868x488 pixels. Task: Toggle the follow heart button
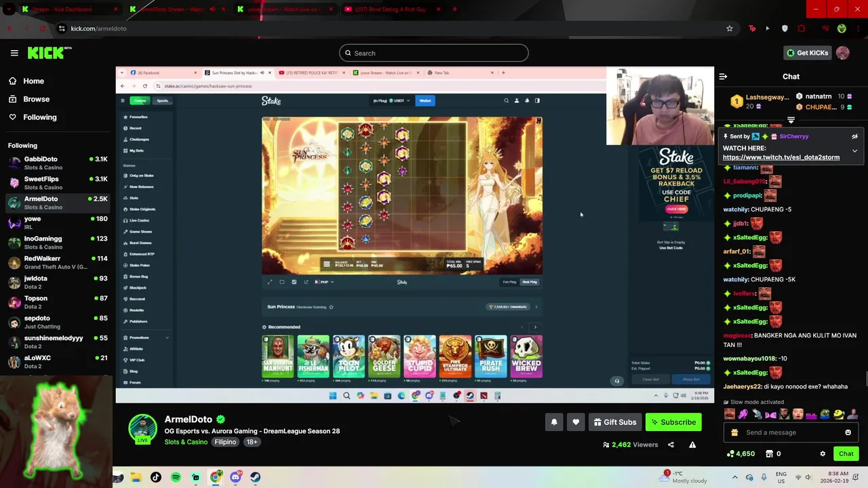(576, 422)
